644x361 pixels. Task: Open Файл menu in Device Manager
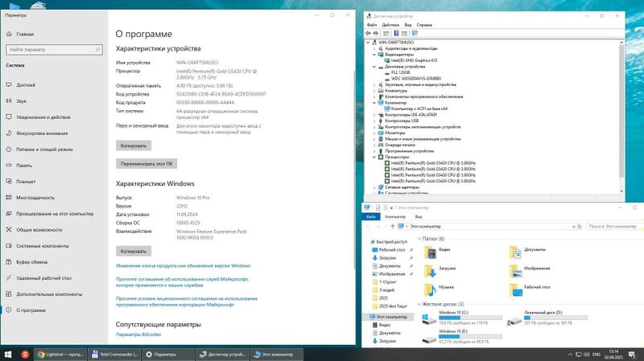[372, 25]
